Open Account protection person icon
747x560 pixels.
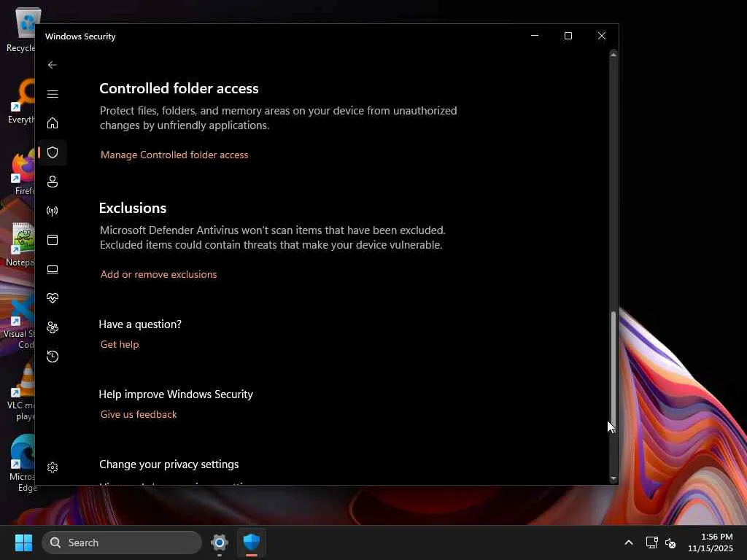pyautogui.click(x=53, y=182)
